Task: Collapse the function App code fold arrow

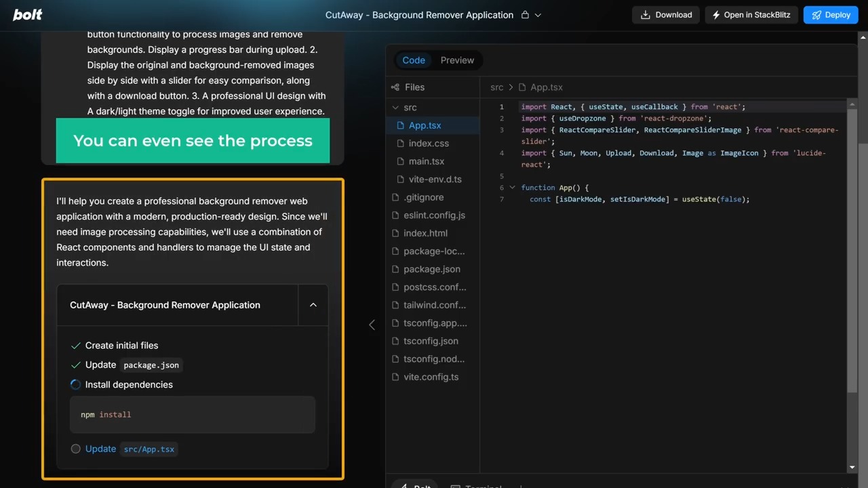Action: coord(512,188)
